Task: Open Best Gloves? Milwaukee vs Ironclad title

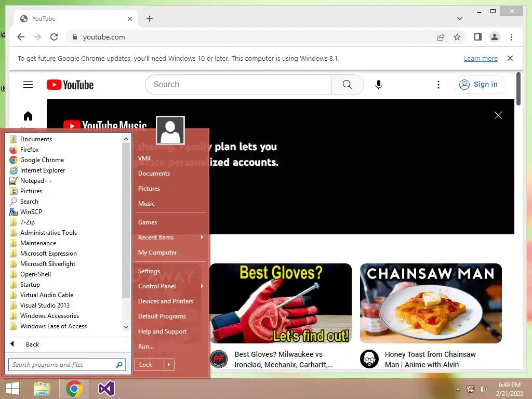Action: point(283,360)
